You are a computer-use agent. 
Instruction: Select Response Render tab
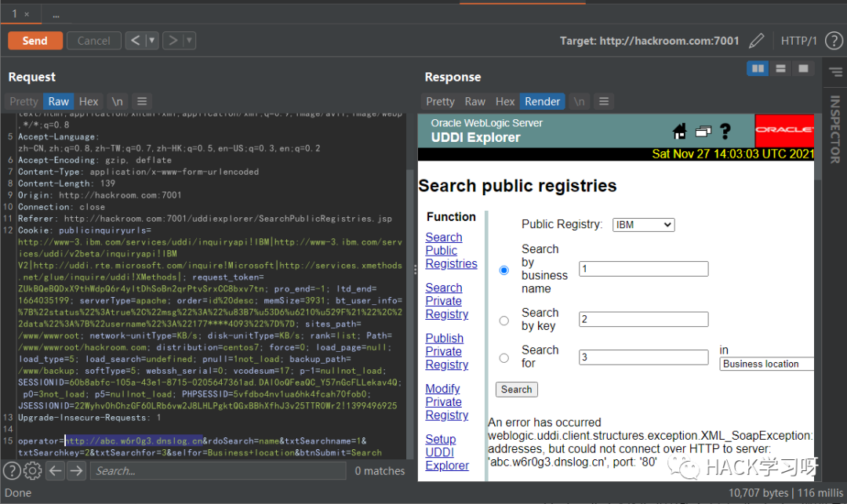(x=543, y=101)
